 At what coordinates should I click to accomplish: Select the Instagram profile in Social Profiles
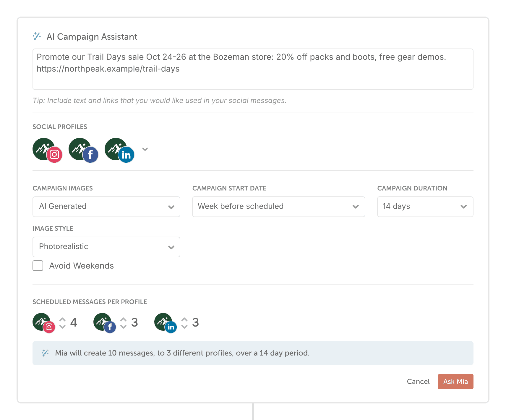[x=47, y=150]
